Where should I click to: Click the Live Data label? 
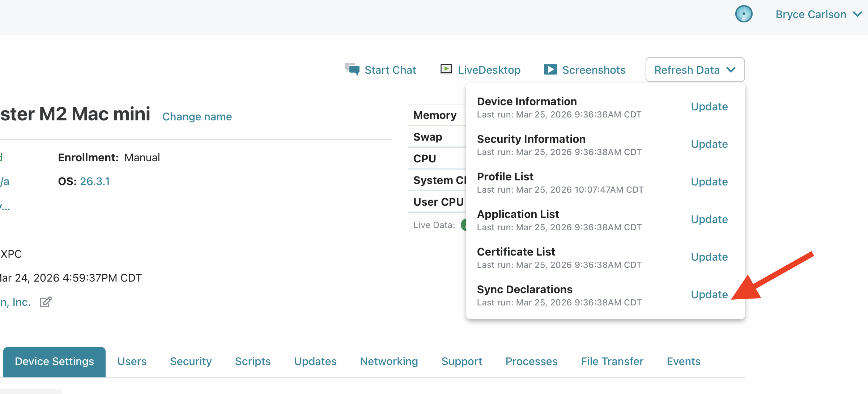click(x=434, y=225)
